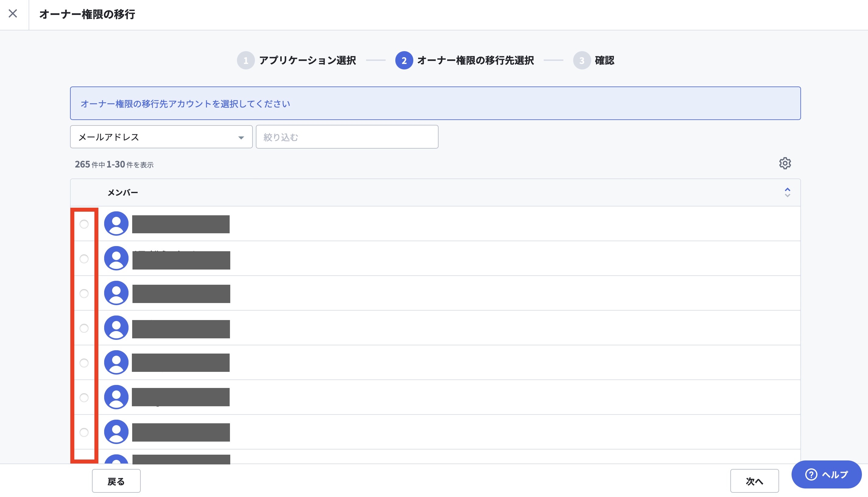Click the second member's avatar icon
The width and height of the screenshot is (868, 497).
point(116,259)
